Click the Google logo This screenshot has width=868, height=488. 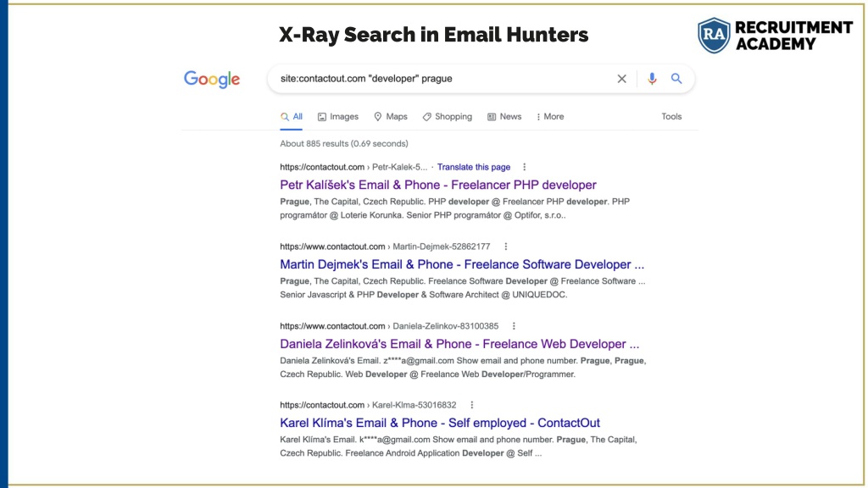(x=212, y=79)
